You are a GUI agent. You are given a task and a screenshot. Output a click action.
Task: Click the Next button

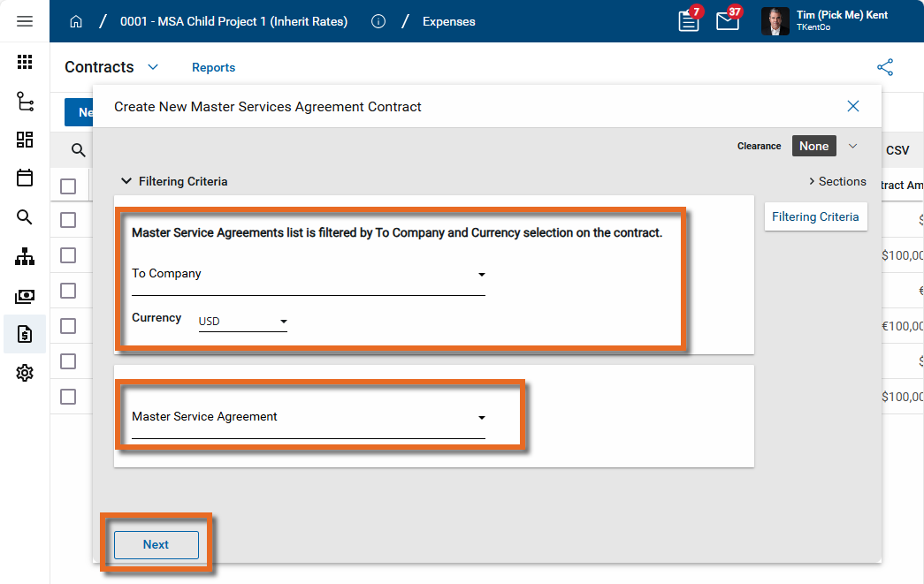tap(156, 544)
